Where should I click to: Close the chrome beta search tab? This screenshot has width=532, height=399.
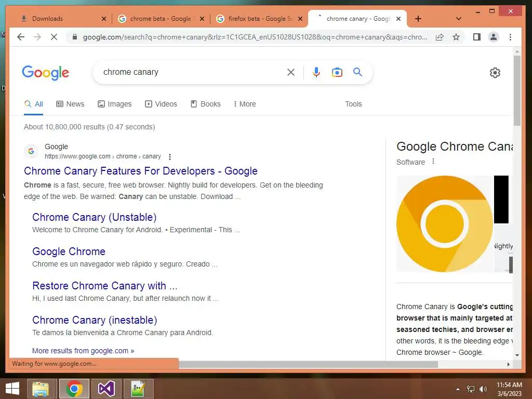pyautogui.click(x=202, y=19)
